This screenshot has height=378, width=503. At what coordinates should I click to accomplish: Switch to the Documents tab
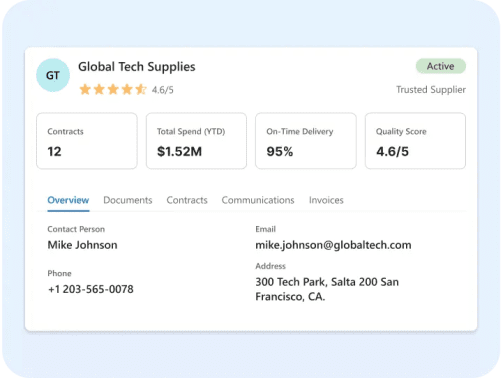click(x=128, y=200)
